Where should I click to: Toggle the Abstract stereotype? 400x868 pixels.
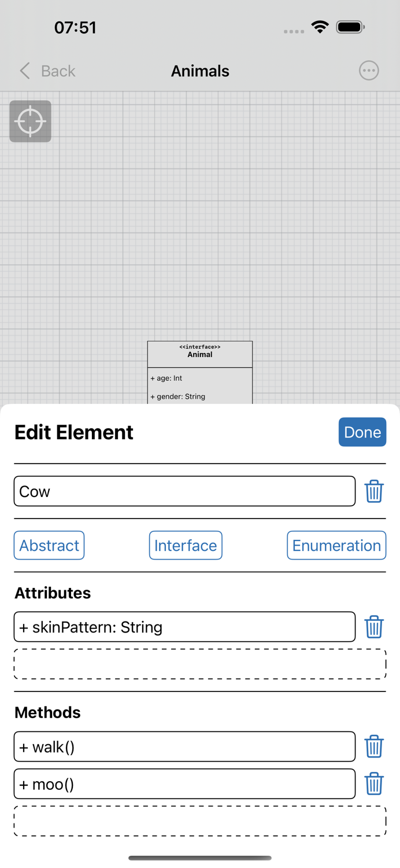(49, 545)
